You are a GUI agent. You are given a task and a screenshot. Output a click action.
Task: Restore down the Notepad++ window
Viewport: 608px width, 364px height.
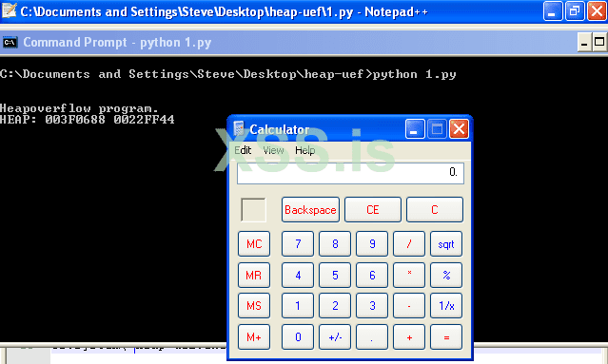point(575,11)
